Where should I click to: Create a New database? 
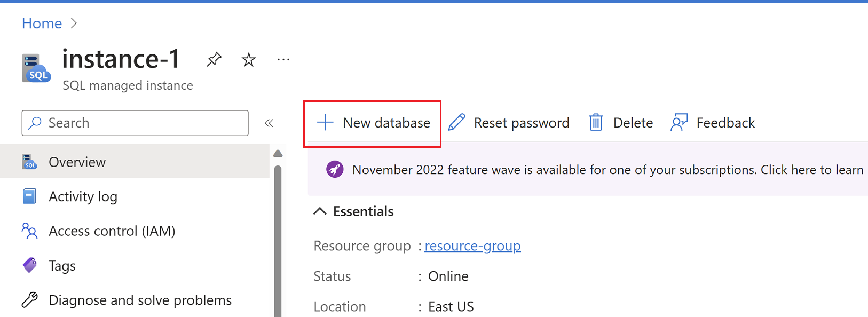pos(373,123)
